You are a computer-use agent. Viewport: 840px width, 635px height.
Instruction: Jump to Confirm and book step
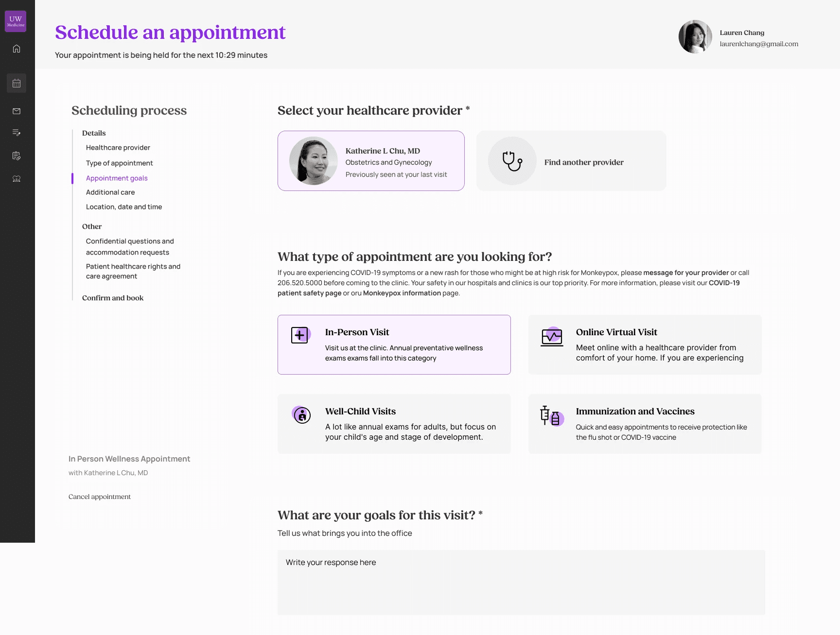pos(113,298)
